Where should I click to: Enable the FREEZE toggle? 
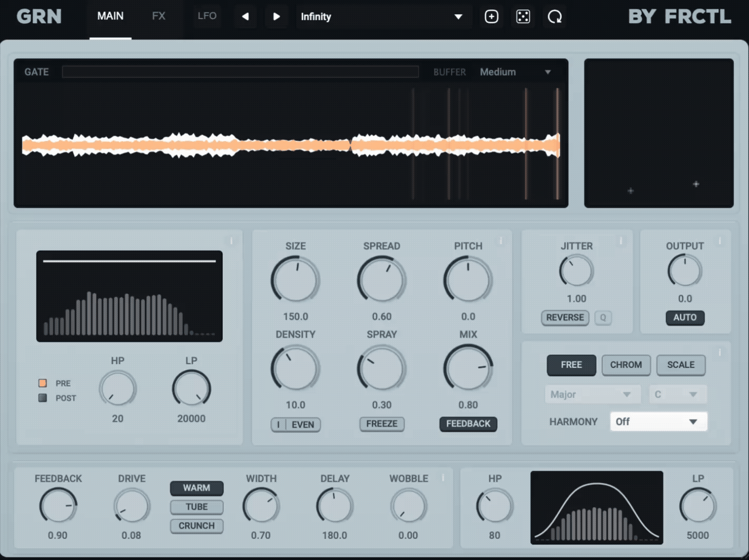click(x=381, y=424)
